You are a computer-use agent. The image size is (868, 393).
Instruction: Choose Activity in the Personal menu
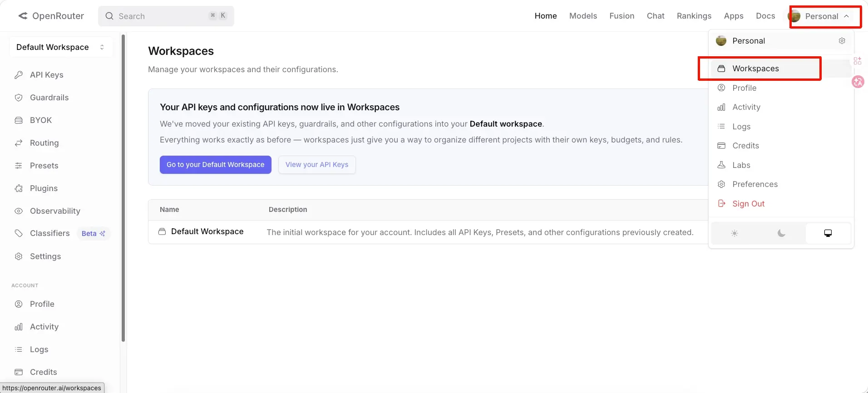781,107
